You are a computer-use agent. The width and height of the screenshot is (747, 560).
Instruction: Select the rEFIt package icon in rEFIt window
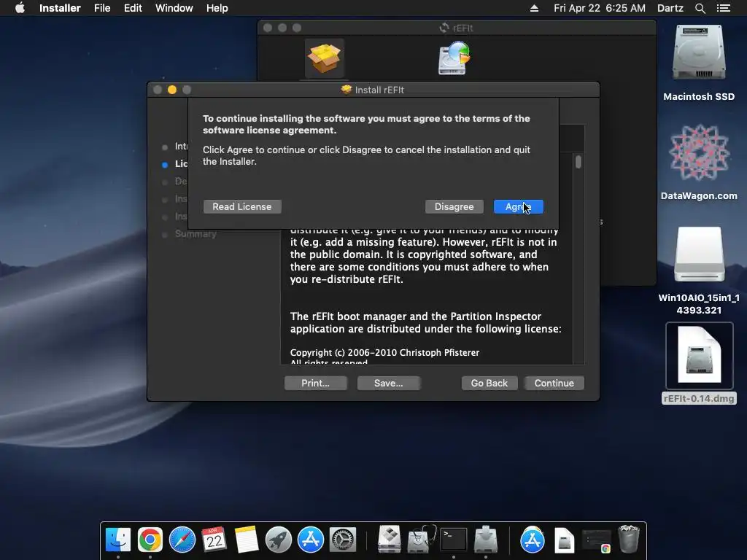[x=325, y=58]
